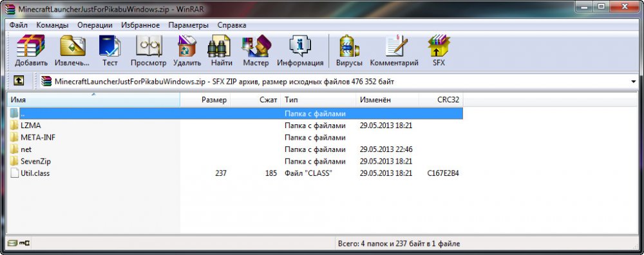Click the CRC32 value C167E2B4
644x255 pixels.
click(443, 173)
